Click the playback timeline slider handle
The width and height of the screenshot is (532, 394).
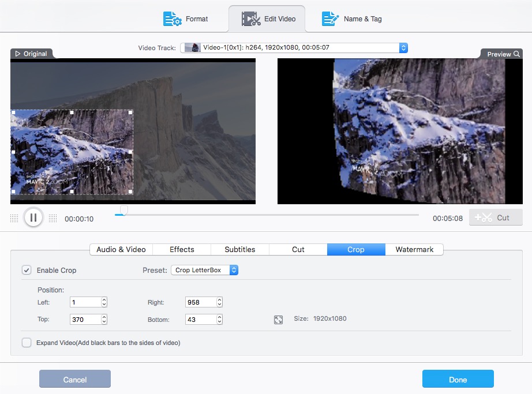(123, 211)
